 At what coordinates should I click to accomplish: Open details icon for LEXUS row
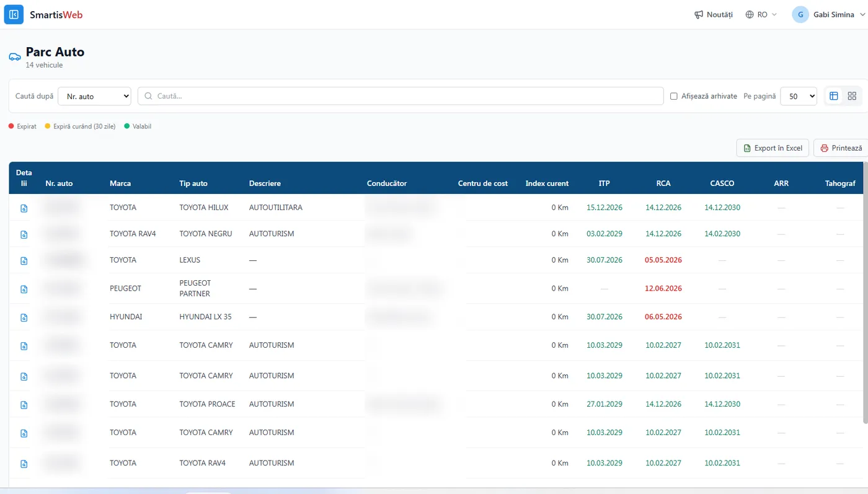coord(24,261)
